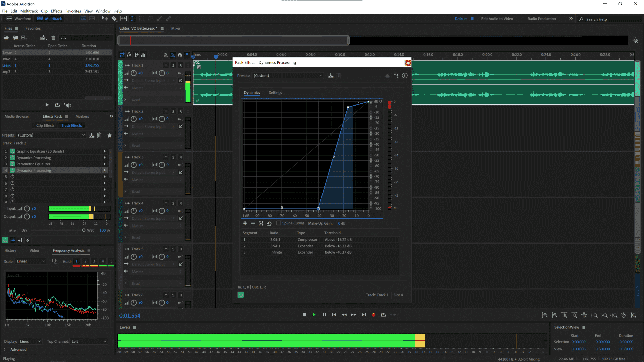Toggle power for Parametric Equalizer effect
Viewport: 644px width, 362px height.
tap(12, 164)
